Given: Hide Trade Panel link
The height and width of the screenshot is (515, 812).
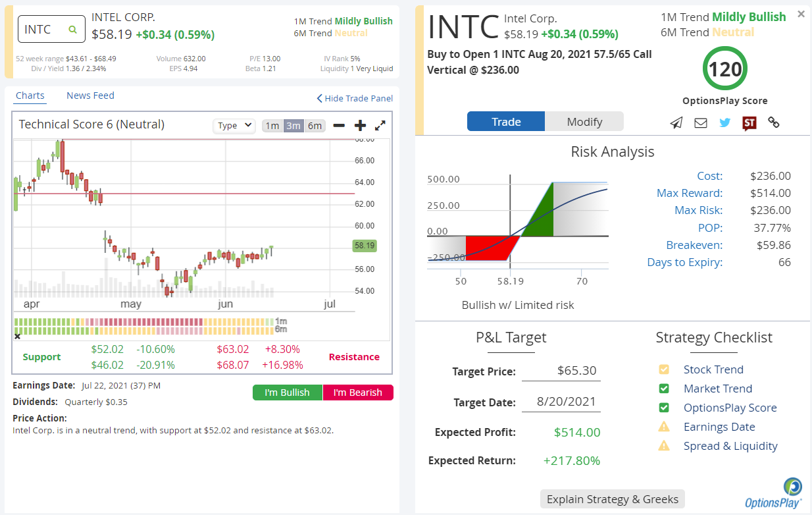Looking at the screenshot, I should click(355, 98).
